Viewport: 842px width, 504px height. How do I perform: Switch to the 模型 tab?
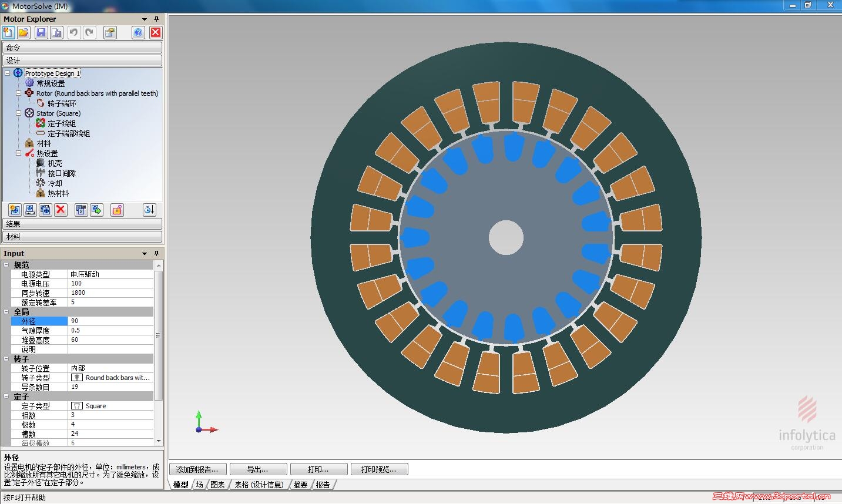coord(181,485)
